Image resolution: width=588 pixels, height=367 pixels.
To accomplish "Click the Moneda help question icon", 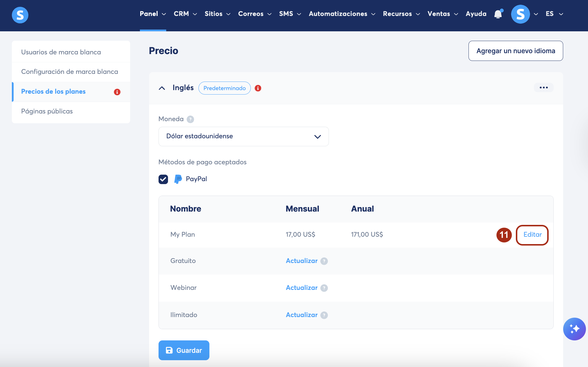I will click(190, 119).
